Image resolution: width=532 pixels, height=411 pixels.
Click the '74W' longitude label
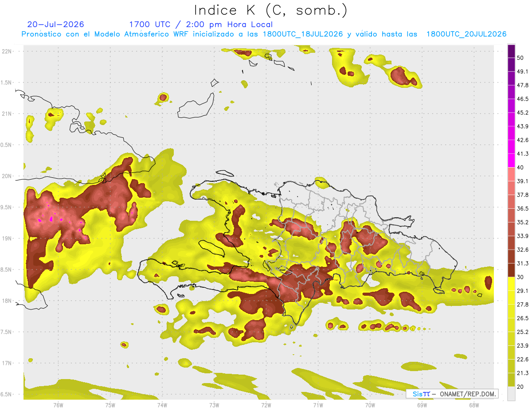pyautogui.click(x=162, y=405)
